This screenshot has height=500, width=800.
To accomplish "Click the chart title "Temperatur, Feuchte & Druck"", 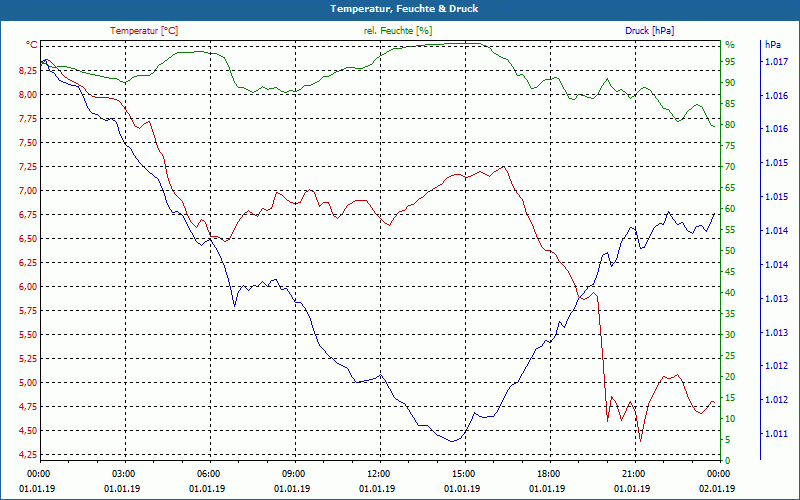I will click(x=404, y=9).
